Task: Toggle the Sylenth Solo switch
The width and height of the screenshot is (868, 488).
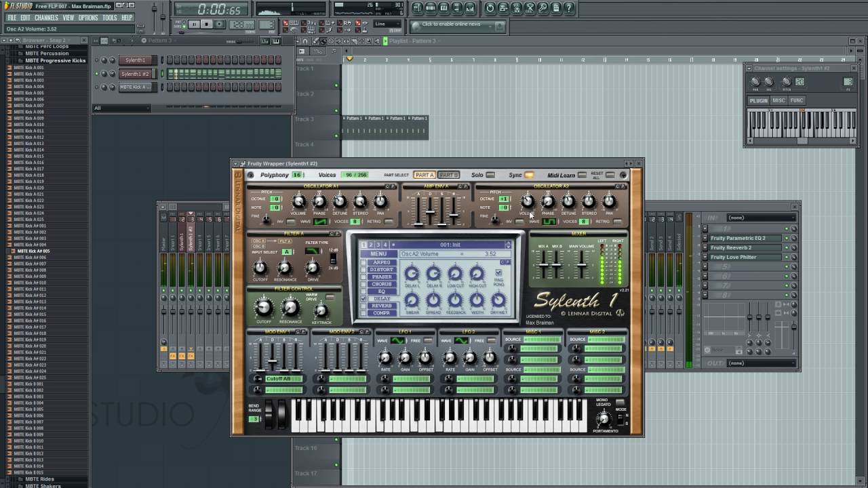Action: click(490, 175)
